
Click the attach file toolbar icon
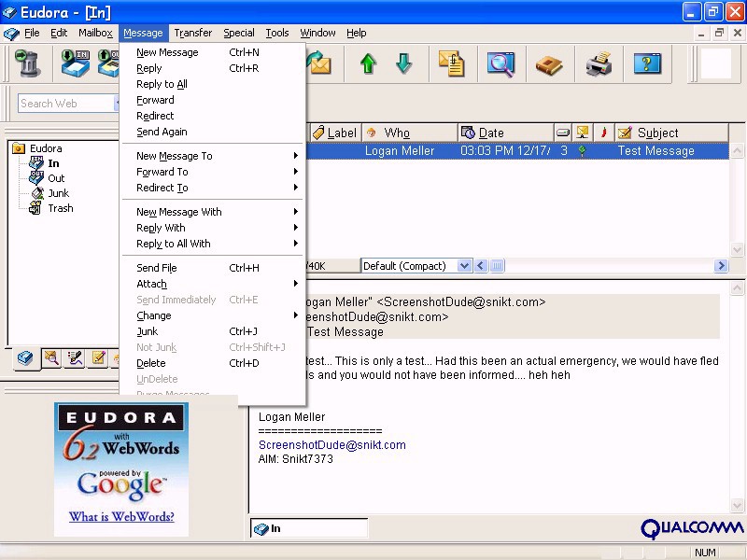[452, 63]
